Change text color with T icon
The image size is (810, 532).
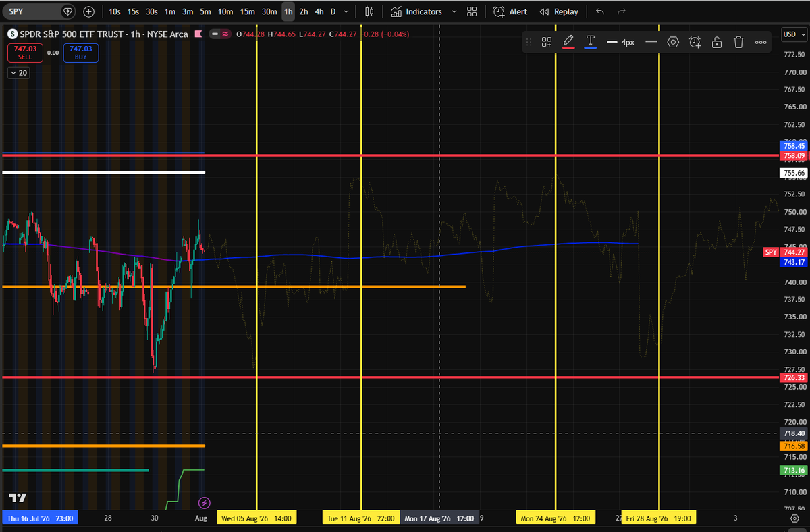[x=591, y=42]
